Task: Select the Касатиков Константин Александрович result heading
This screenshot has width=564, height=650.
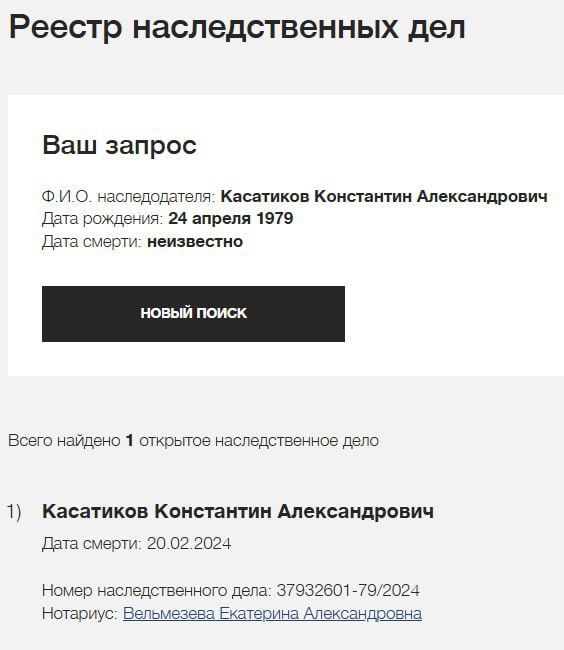Action: [238, 511]
